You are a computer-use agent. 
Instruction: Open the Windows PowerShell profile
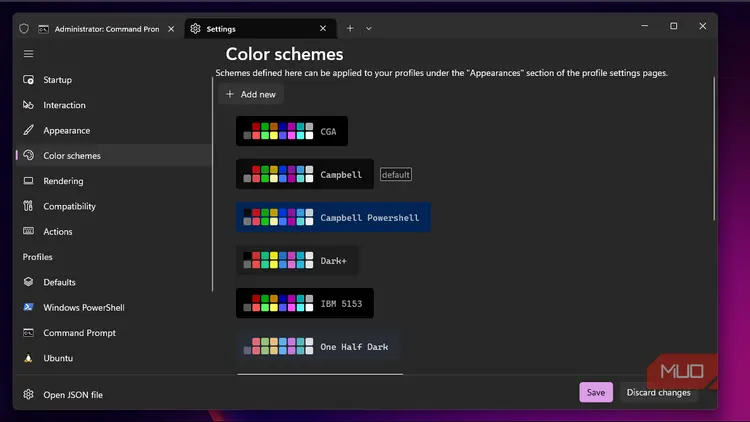tap(114, 307)
